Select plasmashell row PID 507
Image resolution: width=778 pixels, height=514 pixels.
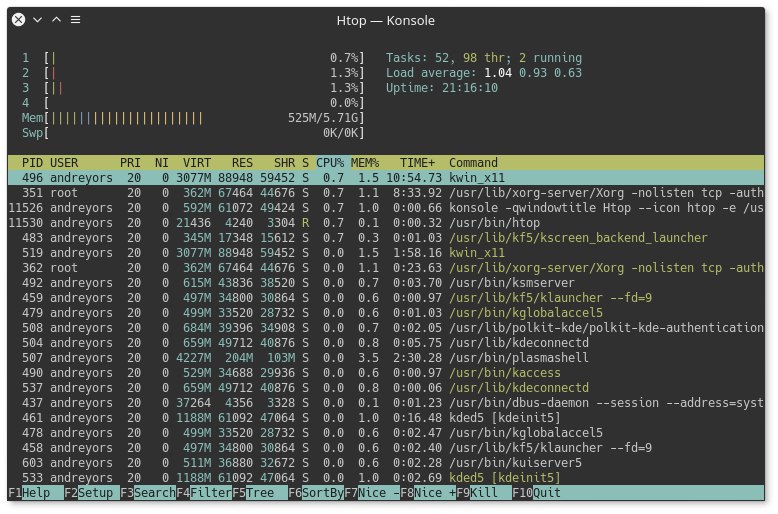[x=386, y=358]
